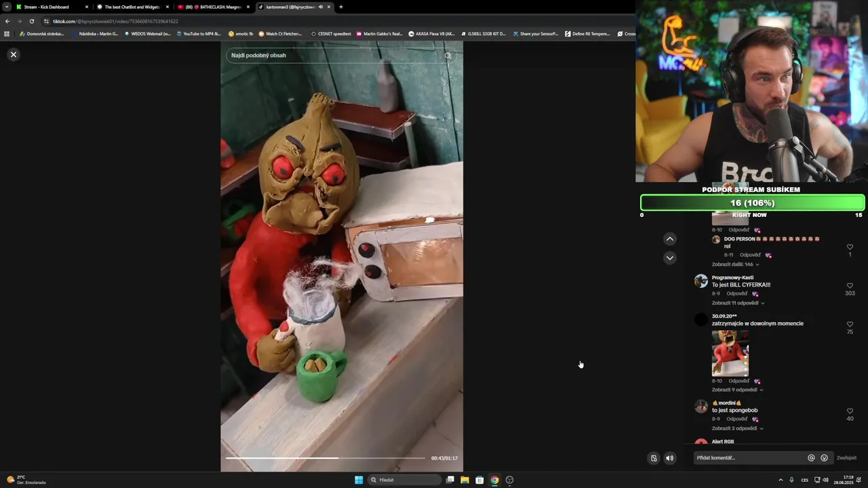This screenshot has height=488, width=868.
Task: Like the 30.09.20** comment
Action: click(850, 324)
